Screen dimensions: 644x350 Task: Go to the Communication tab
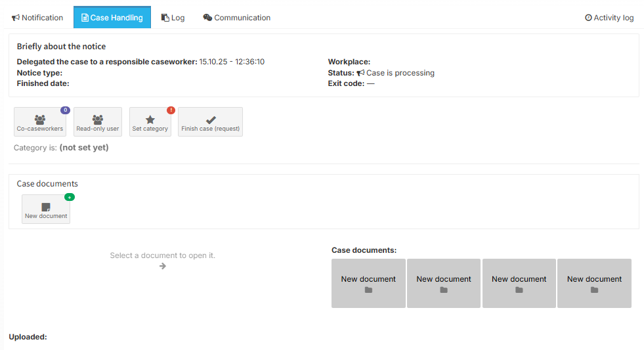pyautogui.click(x=237, y=18)
